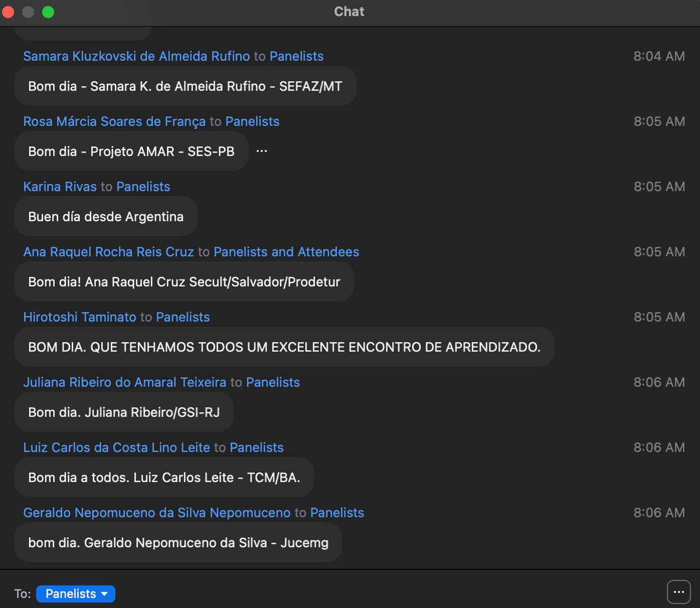Click the 8:04 AM timestamp
Screen dimensions: 700x608
[659, 56]
